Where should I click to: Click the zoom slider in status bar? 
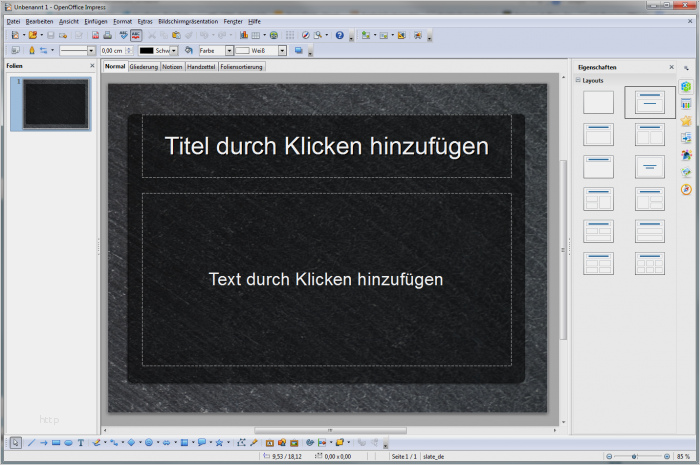(x=638, y=456)
